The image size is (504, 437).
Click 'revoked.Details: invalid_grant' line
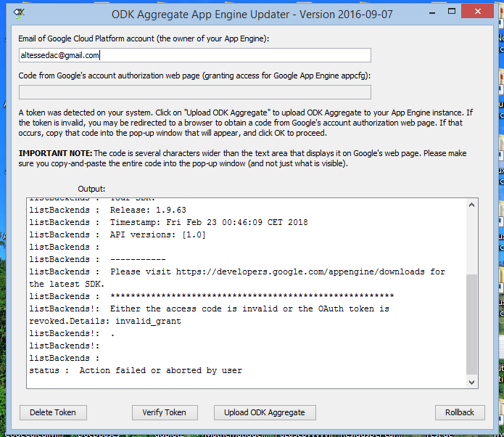[x=105, y=321]
